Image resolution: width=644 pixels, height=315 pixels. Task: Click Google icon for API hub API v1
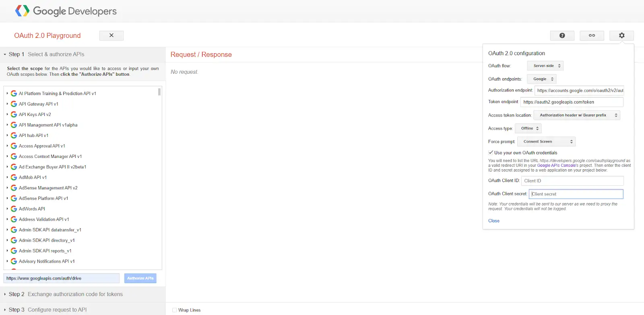click(x=14, y=135)
